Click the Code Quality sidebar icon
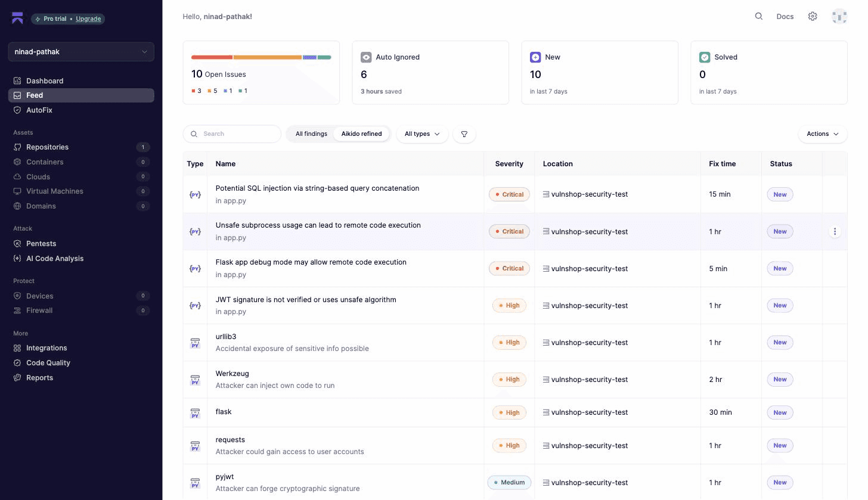 tap(17, 363)
